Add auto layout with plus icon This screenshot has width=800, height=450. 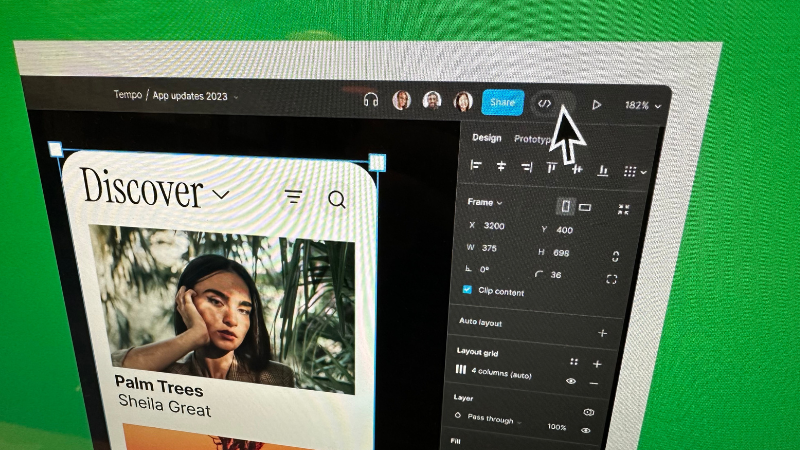[603, 333]
